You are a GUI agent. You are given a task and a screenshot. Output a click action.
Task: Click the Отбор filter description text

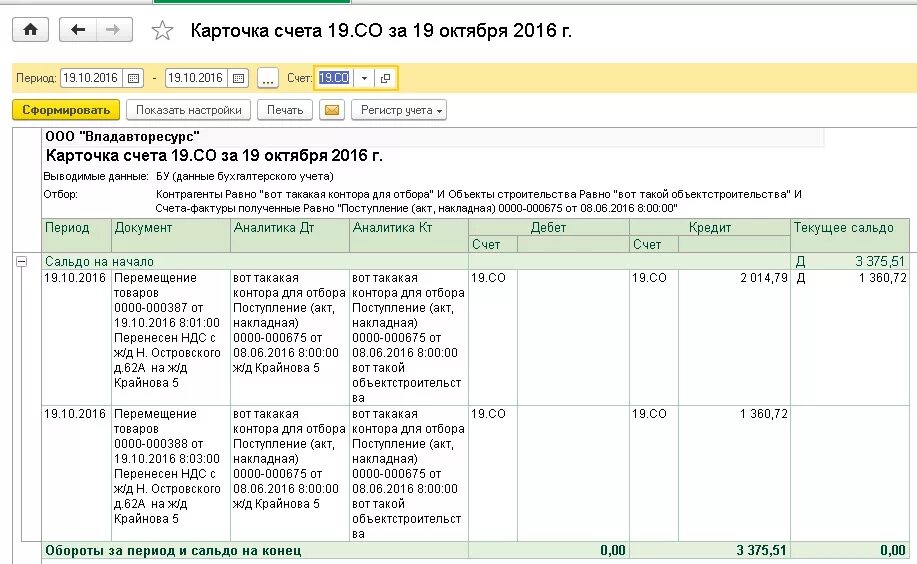[478, 201]
